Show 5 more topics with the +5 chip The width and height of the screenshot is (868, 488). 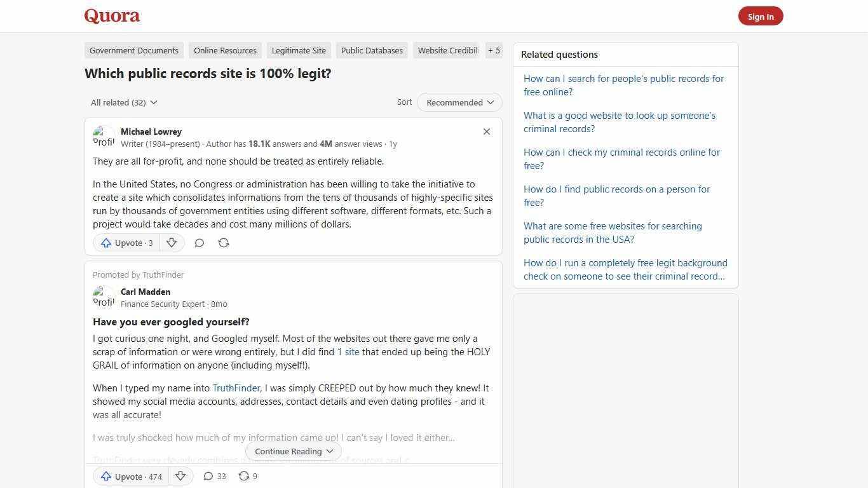[x=494, y=50]
